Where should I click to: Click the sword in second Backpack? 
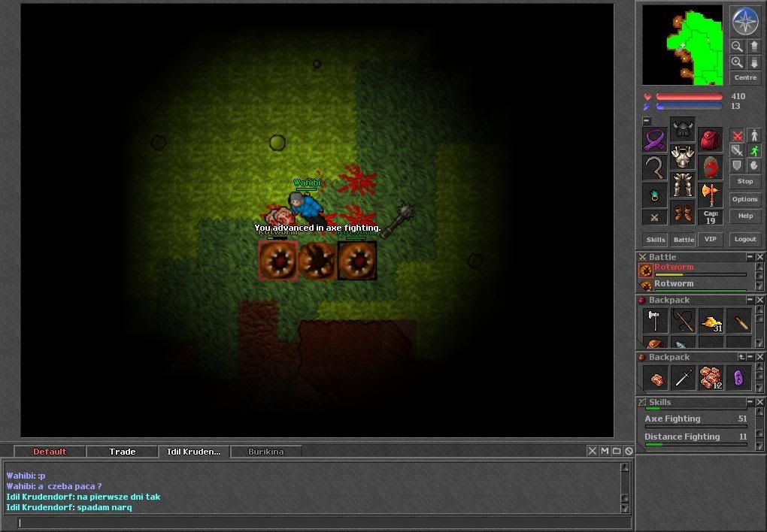coord(683,378)
